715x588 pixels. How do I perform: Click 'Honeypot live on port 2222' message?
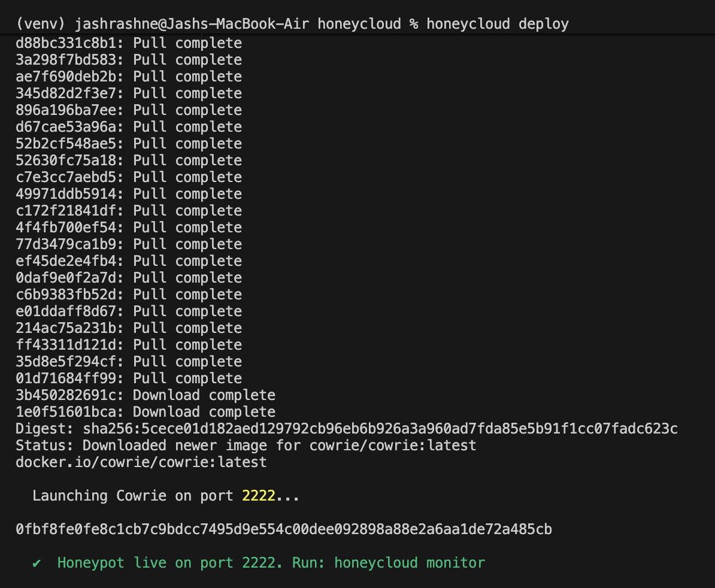tap(170, 563)
